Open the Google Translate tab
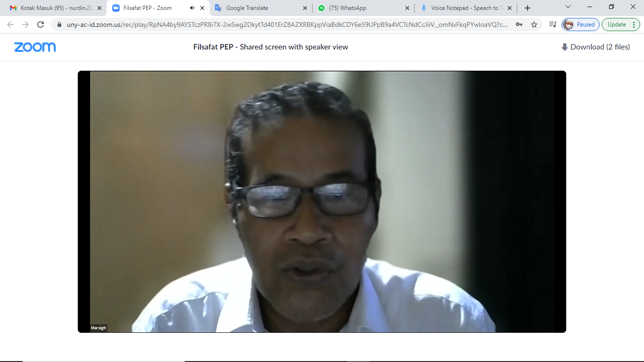Screen dimensions: 644x362 point(260,8)
